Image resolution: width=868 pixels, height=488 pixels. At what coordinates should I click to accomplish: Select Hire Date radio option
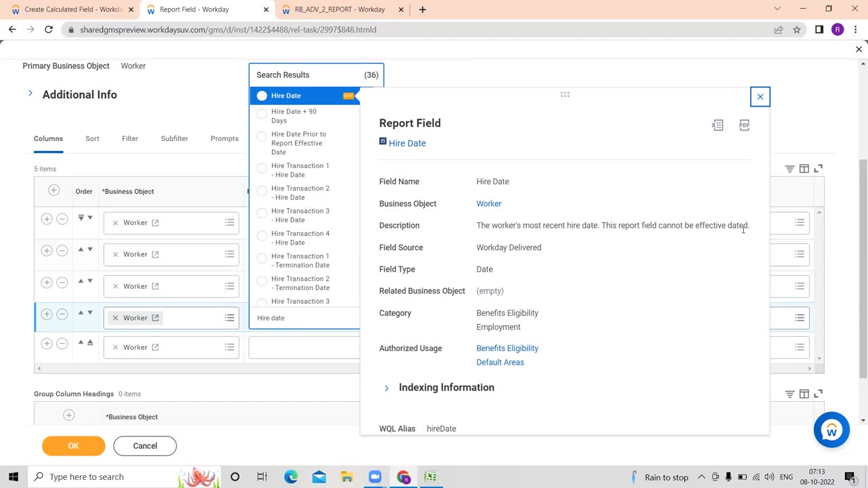point(262,96)
